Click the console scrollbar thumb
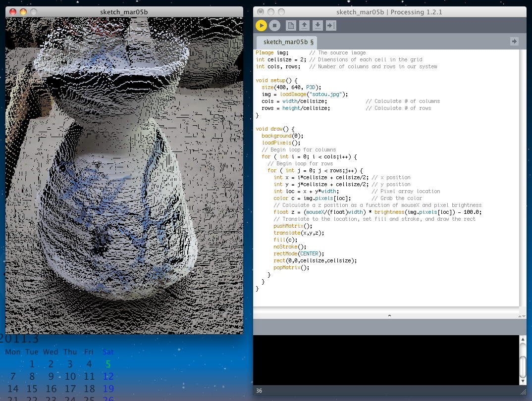 pyautogui.click(x=522, y=366)
